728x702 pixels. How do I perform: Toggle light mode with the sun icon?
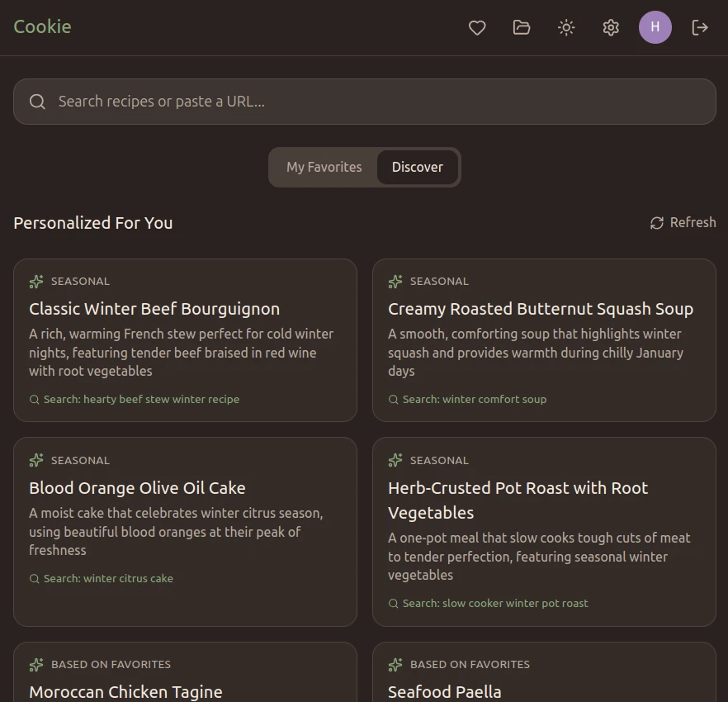566,27
